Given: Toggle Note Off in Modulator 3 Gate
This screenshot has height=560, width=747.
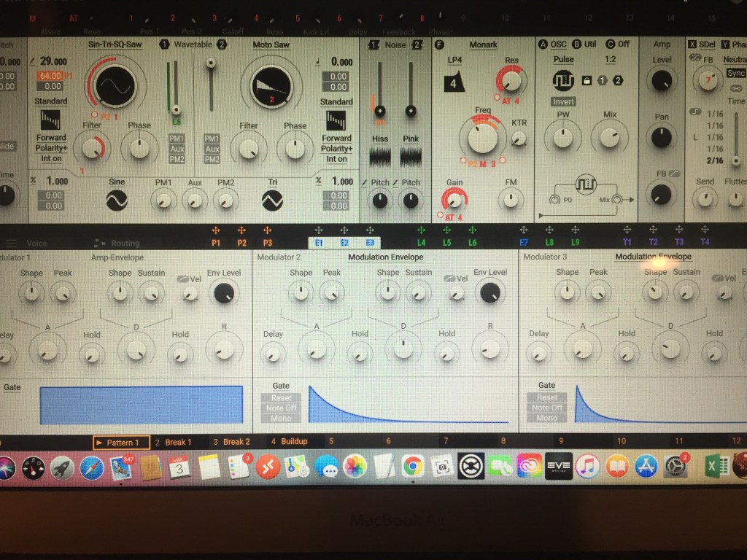Looking at the screenshot, I should (x=546, y=408).
